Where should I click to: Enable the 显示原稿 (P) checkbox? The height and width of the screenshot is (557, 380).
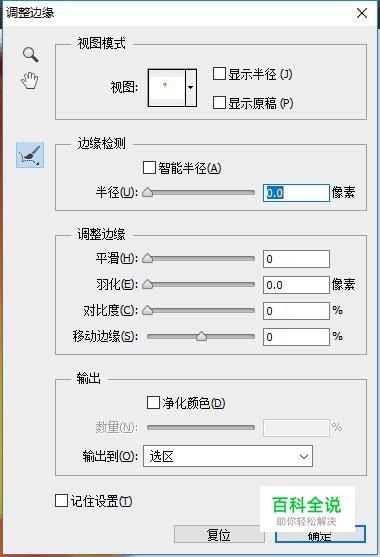219,103
